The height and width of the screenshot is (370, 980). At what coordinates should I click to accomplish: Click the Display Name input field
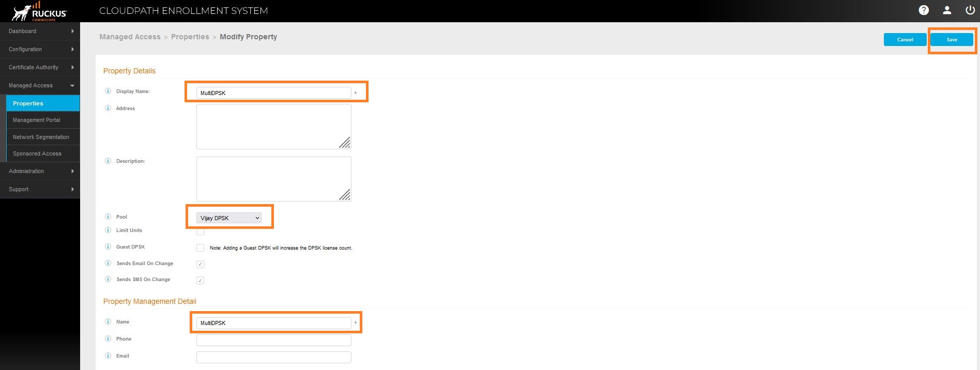(x=274, y=93)
